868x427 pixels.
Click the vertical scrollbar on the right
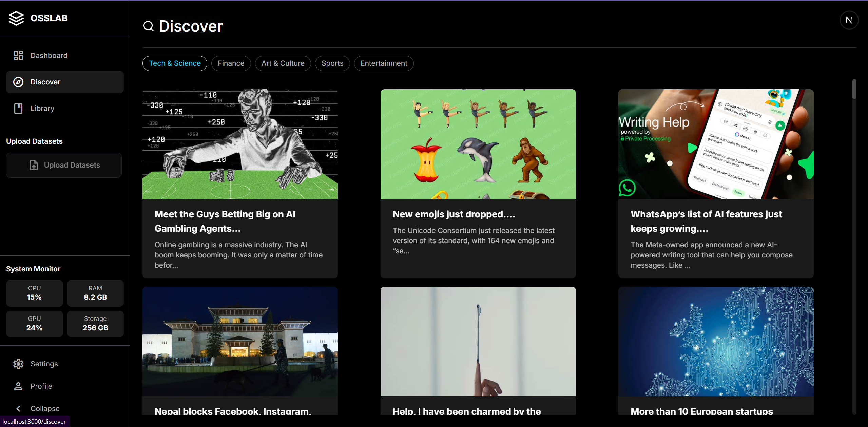[x=854, y=90]
